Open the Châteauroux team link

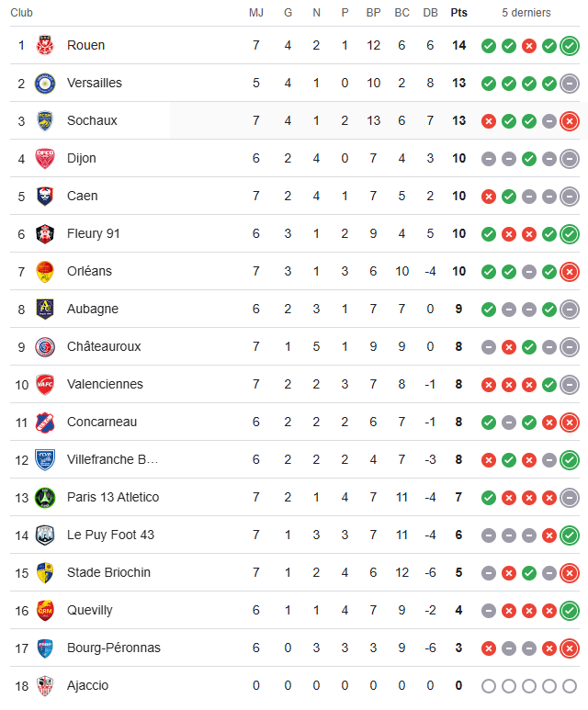pos(104,346)
